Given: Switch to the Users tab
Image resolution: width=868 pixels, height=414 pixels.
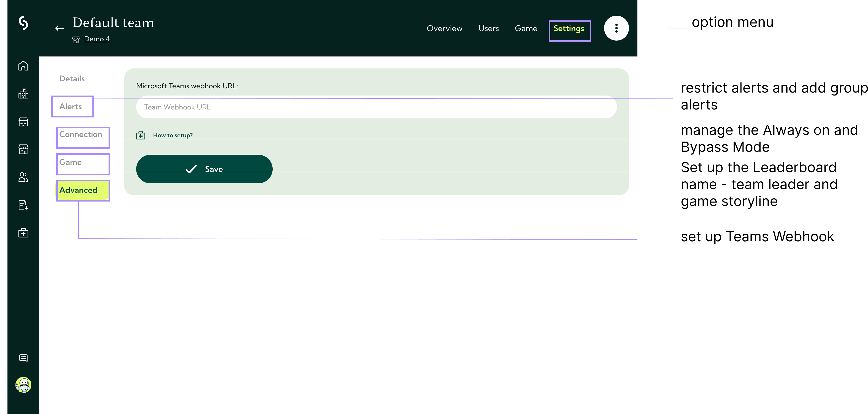Looking at the screenshot, I should coord(489,29).
